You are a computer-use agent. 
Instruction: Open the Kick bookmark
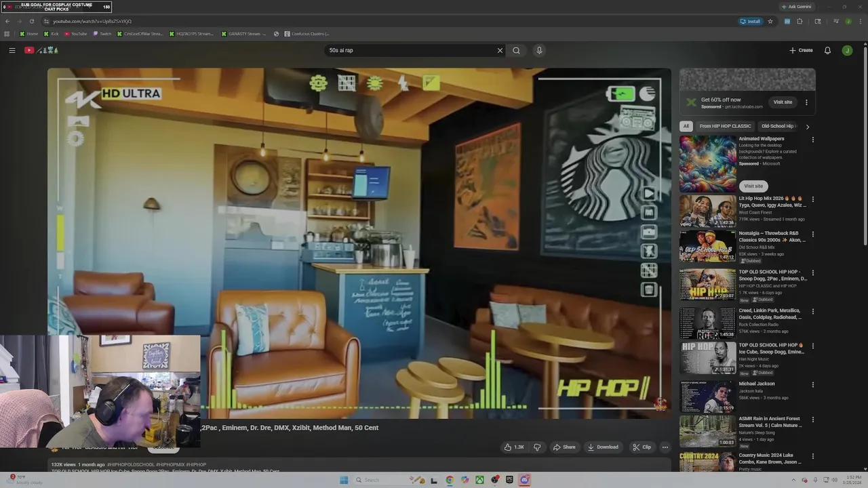[52, 33]
